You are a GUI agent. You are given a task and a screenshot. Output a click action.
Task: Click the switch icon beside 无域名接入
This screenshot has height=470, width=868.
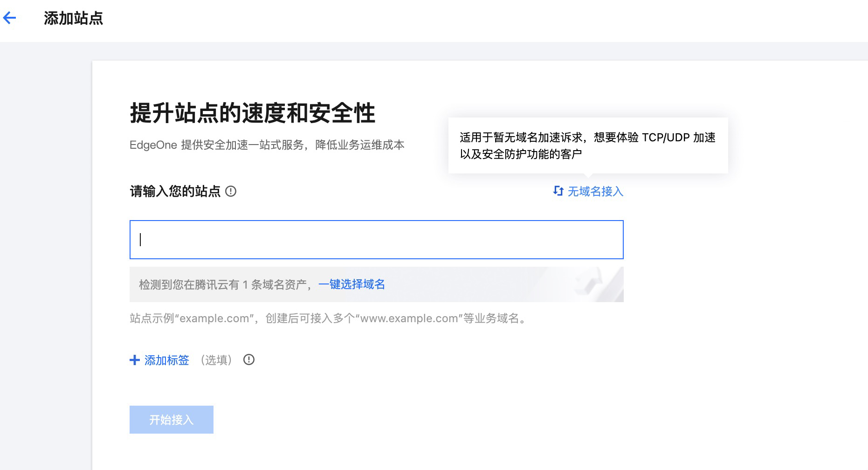(x=558, y=191)
